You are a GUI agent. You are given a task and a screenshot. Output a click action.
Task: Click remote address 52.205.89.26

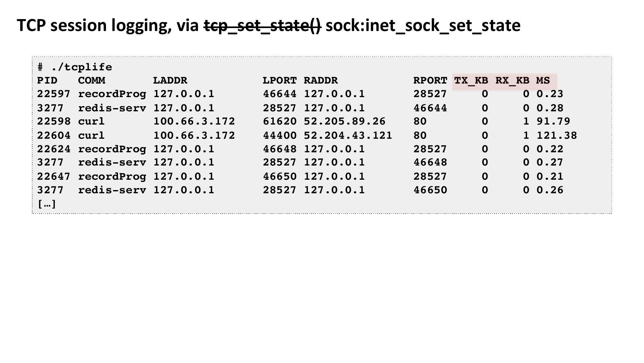pos(344,121)
